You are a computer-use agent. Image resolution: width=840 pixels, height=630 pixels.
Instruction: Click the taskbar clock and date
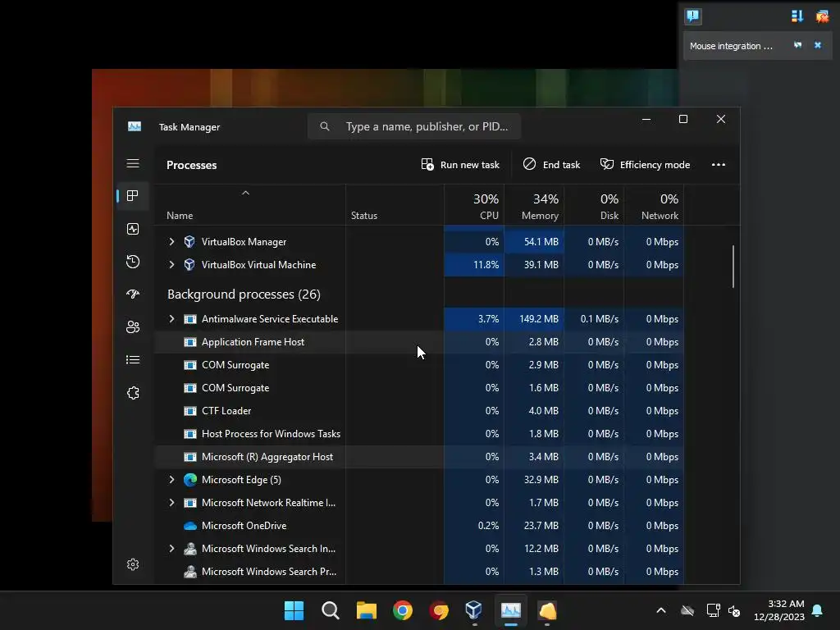click(779, 610)
